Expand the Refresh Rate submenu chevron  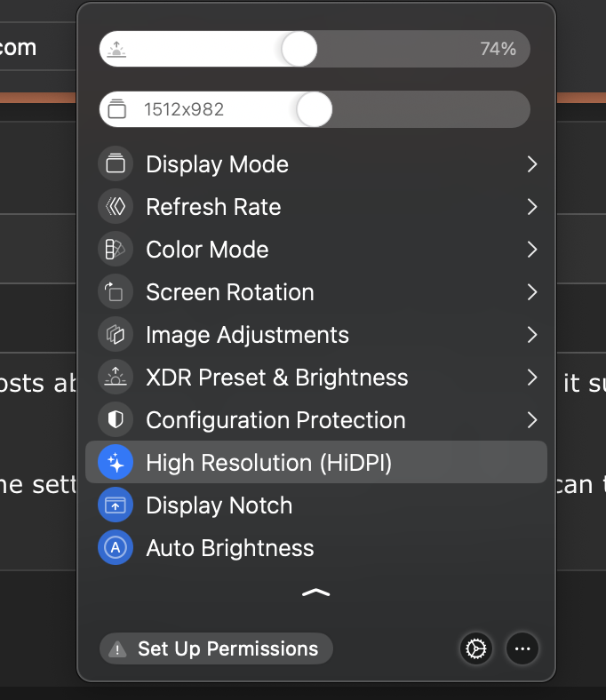pyautogui.click(x=531, y=207)
